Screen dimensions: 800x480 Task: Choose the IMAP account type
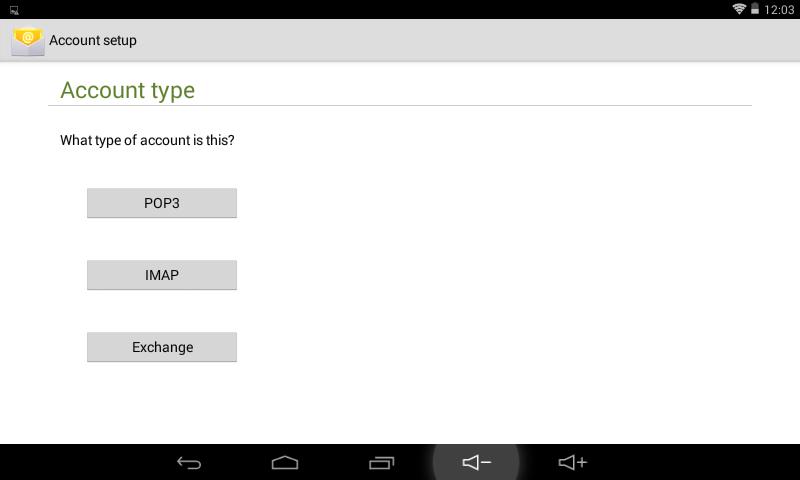coord(162,275)
